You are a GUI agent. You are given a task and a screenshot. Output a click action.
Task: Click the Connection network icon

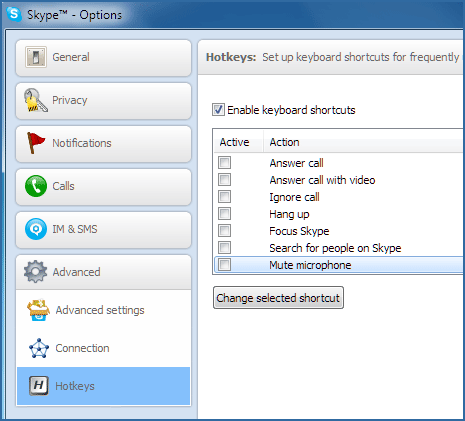(x=39, y=348)
